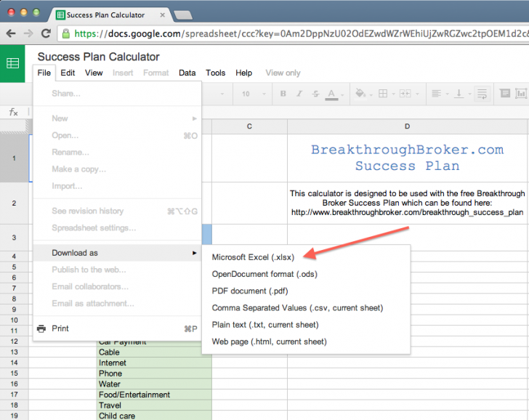The width and height of the screenshot is (529, 420).
Task: Click the printer icon beside Print
Action: tap(41, 328)
